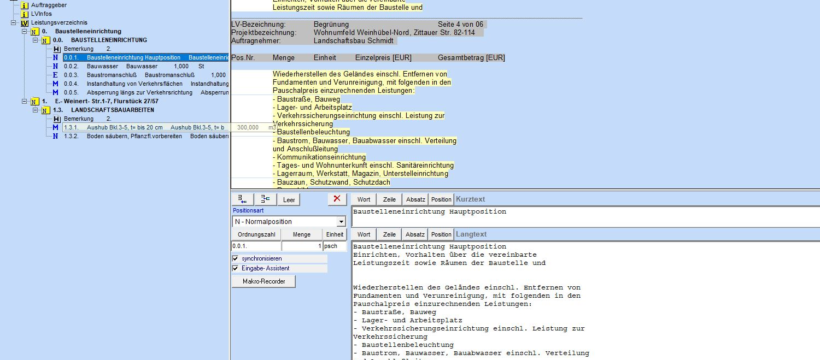The image size is (820, 360).
Task: Click the Menge header button
Action: tap(302, 235)
